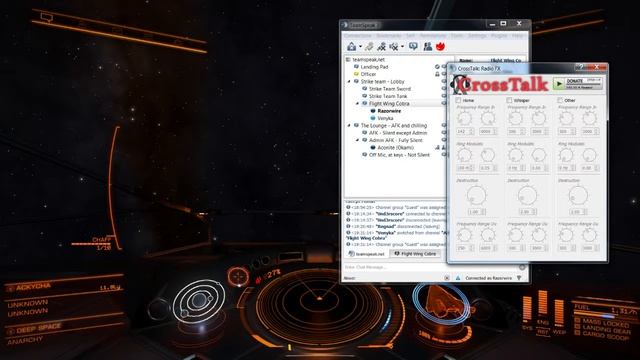Open the Contacts toolbar icon
The width and height of the screenshot is (640, 360).
coord(427,47)
